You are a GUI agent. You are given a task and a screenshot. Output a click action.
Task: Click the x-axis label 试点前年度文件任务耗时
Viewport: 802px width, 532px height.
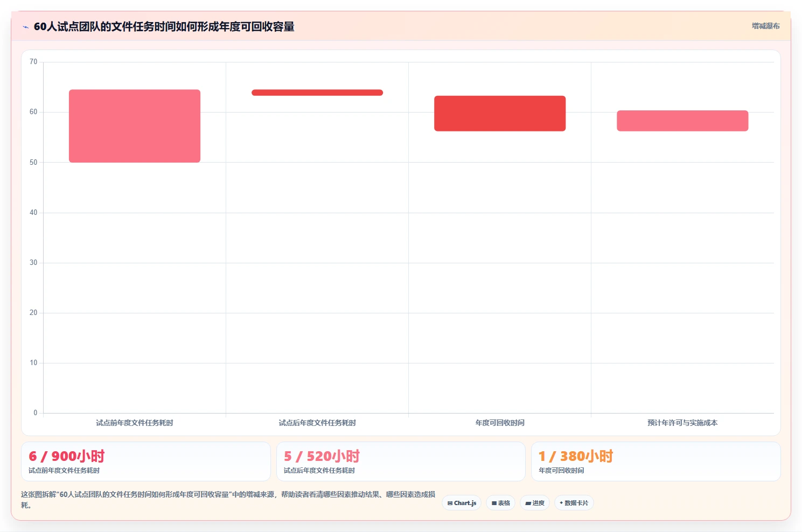point(135,423)
